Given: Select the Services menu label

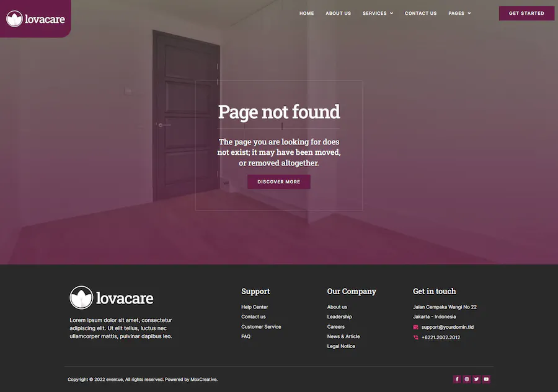Looking at the screenshot, I should [x=374, y=13].
